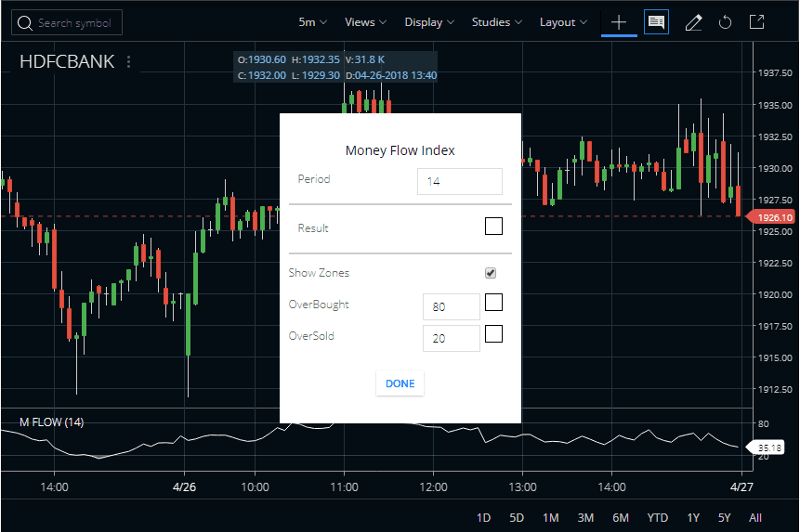Click the 35.18 MFI value tag
Screen dimensions: 800x532
(766, 448)
